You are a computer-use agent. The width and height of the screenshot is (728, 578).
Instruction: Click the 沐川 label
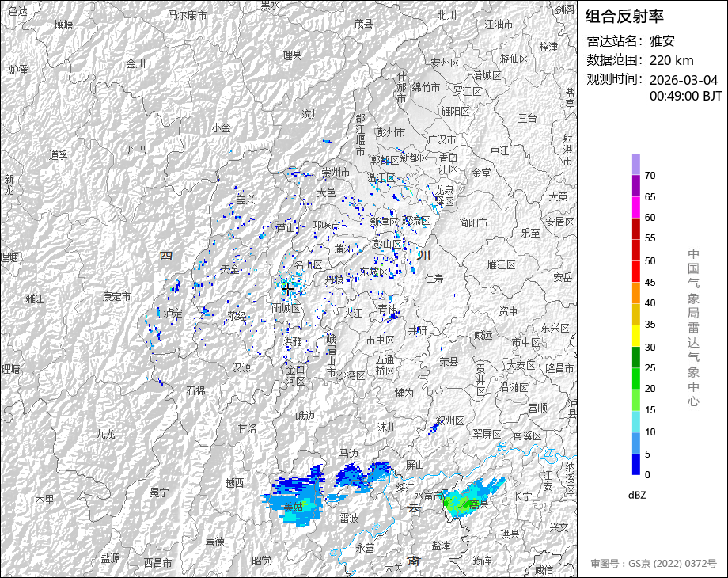[387, 427]
